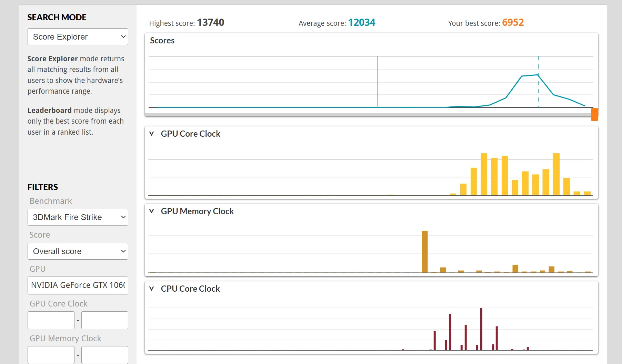Click the highest score value 13740
This screenshot has height=364, width=622.
click(x=210, y=22)
